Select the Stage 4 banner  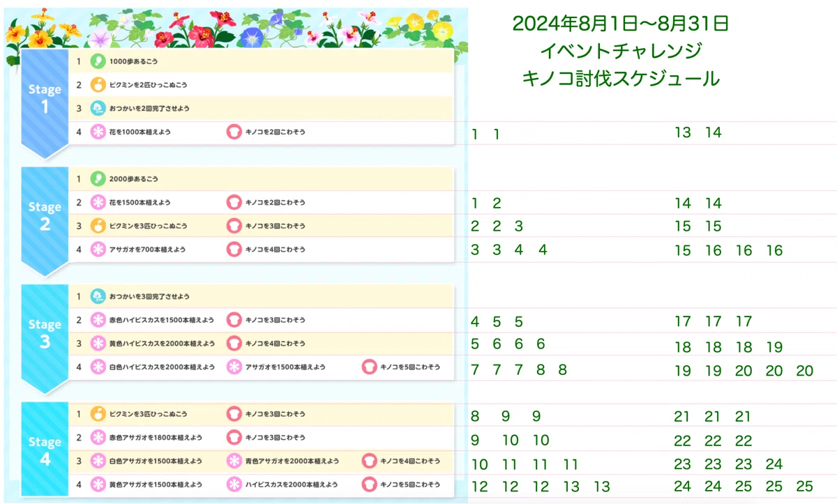[x=45, y=450]
